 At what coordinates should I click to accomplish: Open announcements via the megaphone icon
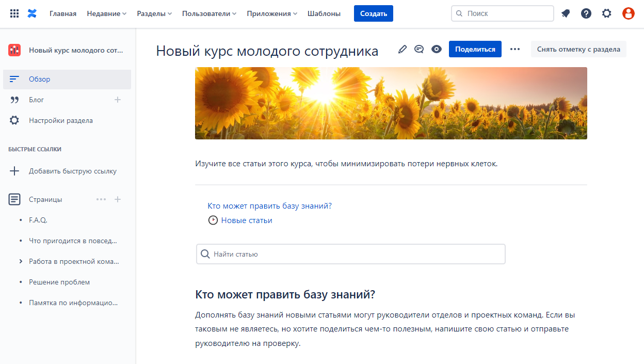[x=566, y=13]
